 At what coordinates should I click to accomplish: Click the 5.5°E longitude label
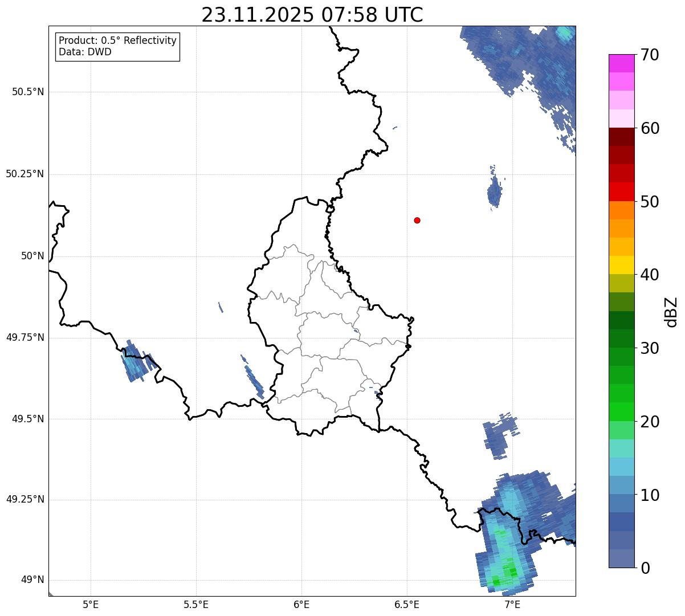(196, 604)
